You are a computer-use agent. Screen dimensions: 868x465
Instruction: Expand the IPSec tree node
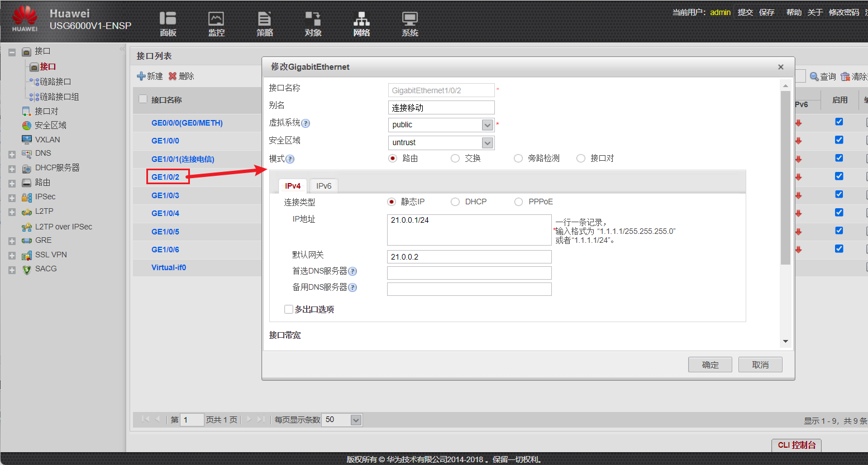click(x=12, y=198)
